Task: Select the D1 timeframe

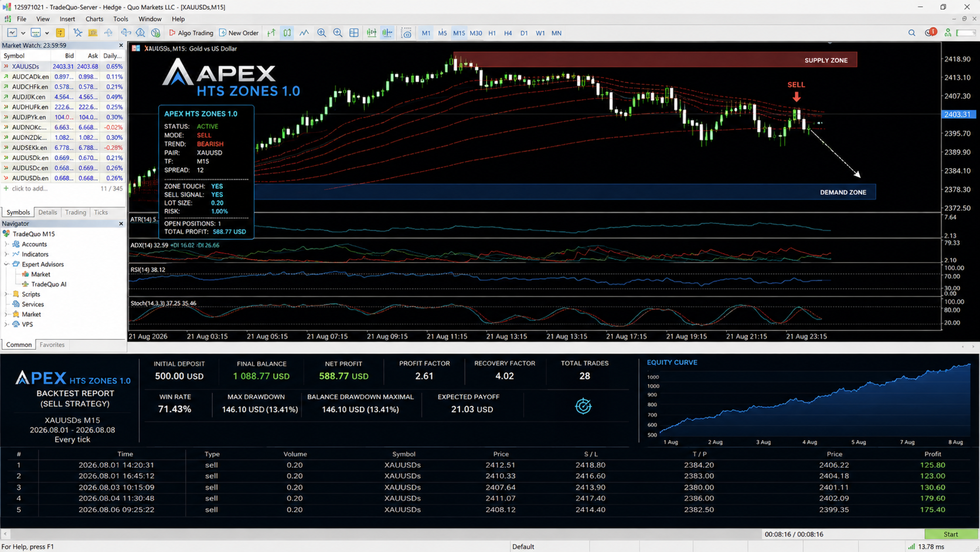Action: click(524, 33)
